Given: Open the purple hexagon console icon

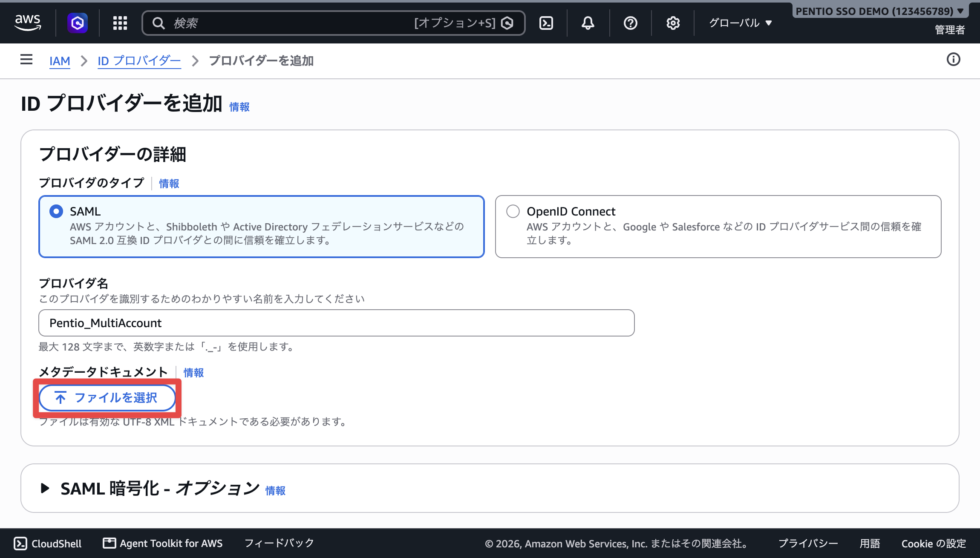Looking at the screenshot, I should 78,23.
